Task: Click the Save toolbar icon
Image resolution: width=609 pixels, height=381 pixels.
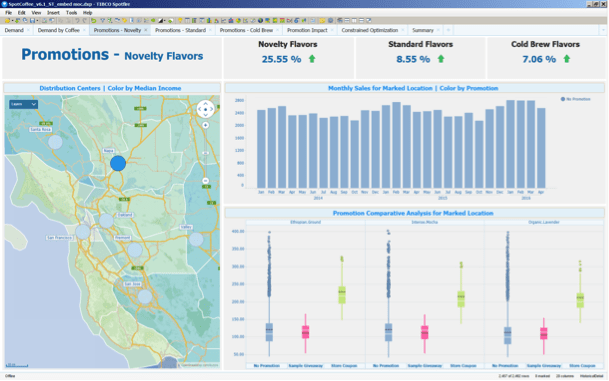Action: tap(33, 21)
